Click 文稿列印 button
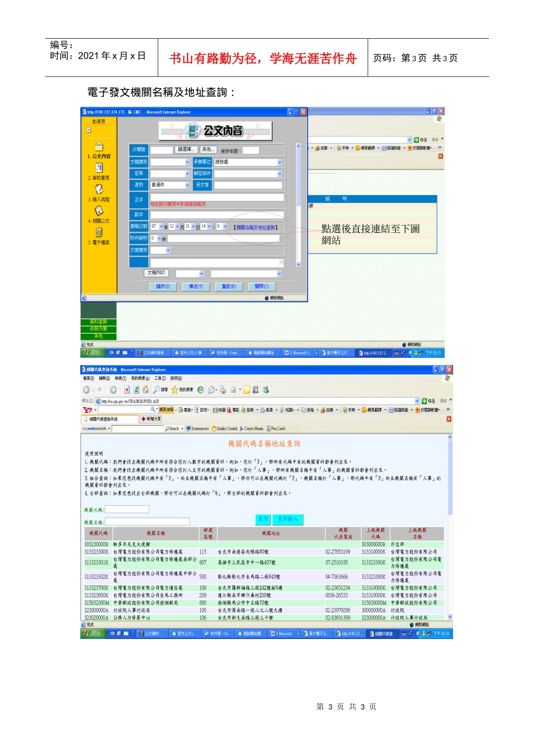 (156, 273)
